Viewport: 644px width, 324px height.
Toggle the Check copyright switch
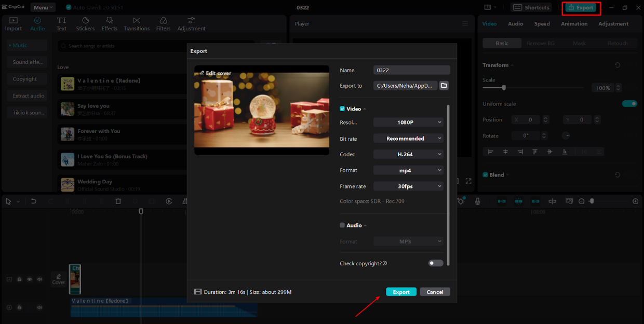tap(436, 263)
